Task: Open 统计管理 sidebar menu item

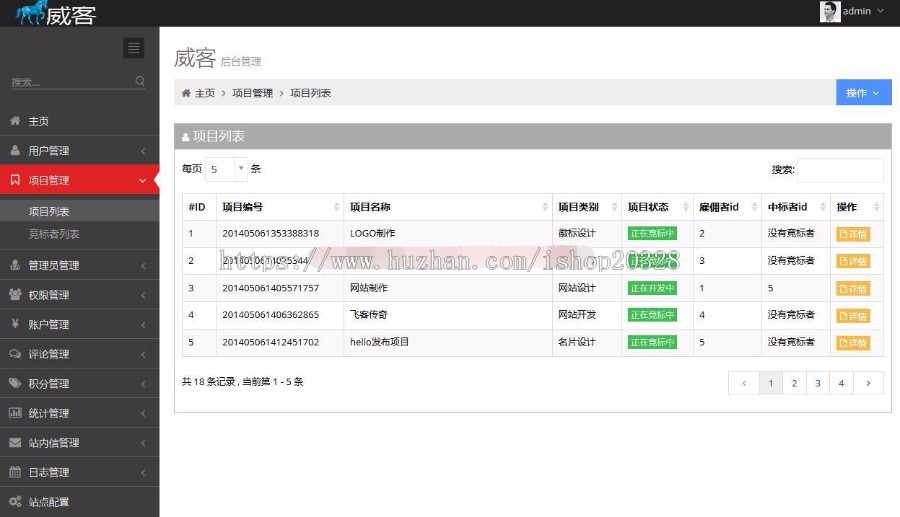Action: [x=80, y=413]
